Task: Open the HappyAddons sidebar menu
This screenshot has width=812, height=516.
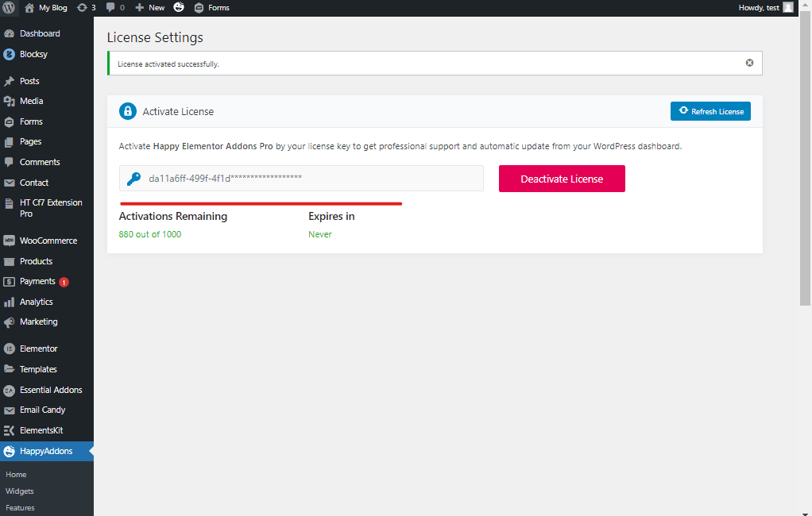Action: [47, 452]
